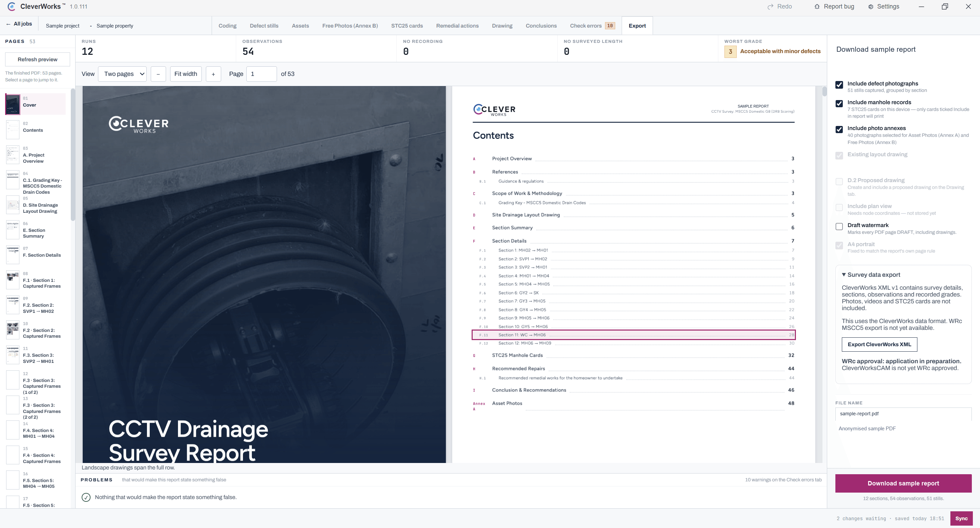The height and width of the screenshot is (528, 980).
Task: Uncheck Include manhole records
Action: pos(839,103)
